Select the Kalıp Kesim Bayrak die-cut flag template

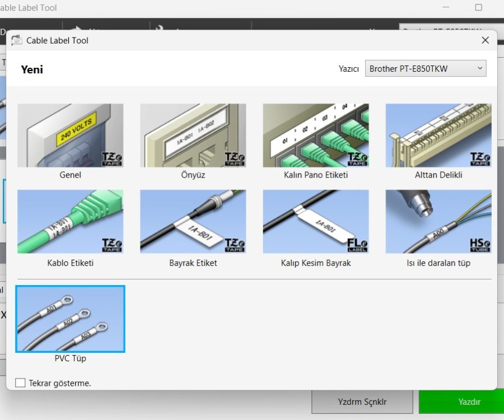point(316,221)
